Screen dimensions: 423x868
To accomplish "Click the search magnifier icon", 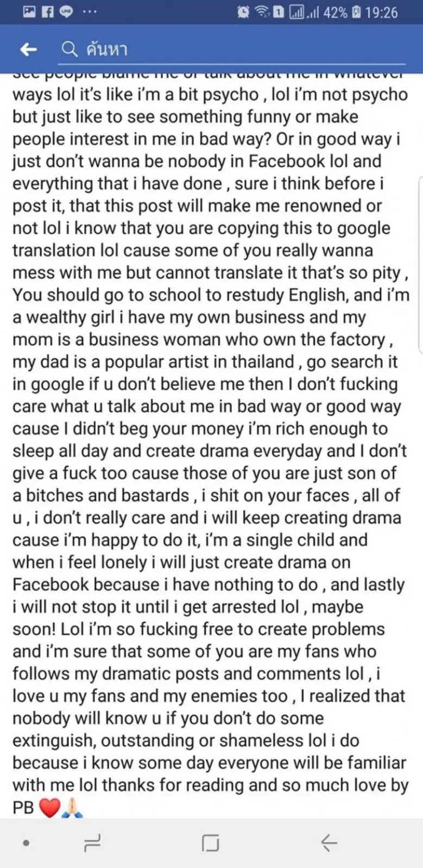I will coord(70,49).
